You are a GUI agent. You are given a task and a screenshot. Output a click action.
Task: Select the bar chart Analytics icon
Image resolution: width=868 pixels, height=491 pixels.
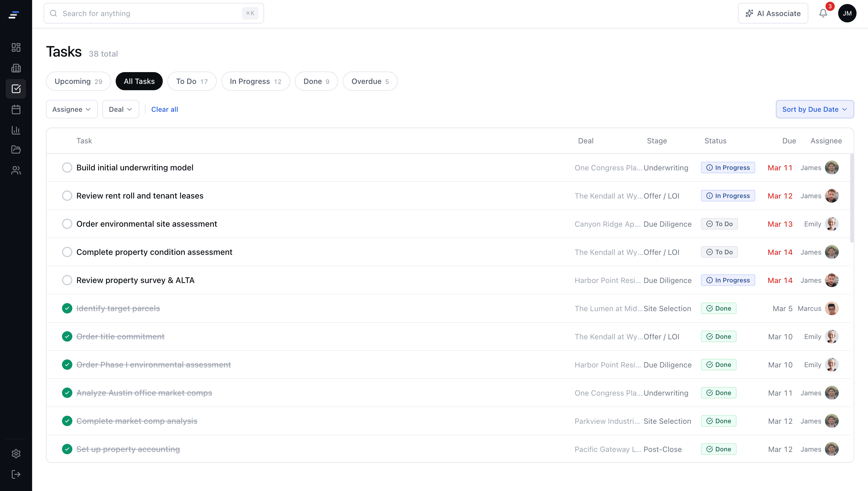click(16, 130)
